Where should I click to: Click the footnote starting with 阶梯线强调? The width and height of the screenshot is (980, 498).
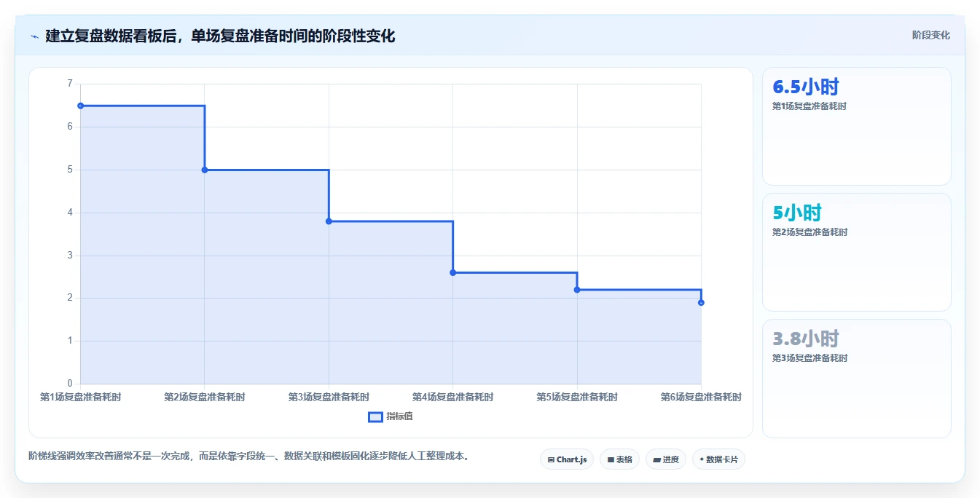pyautogui.click(x=251, y=456)
